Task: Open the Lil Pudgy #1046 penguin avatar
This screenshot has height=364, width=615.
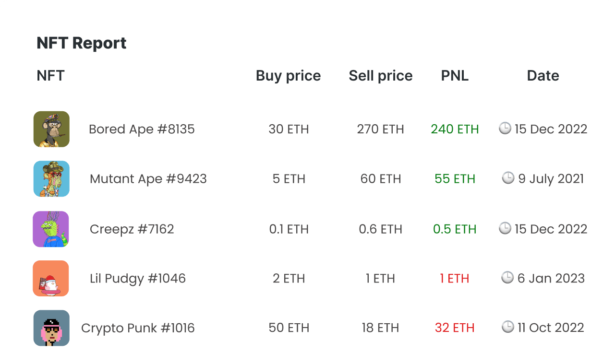Action: 51,278
